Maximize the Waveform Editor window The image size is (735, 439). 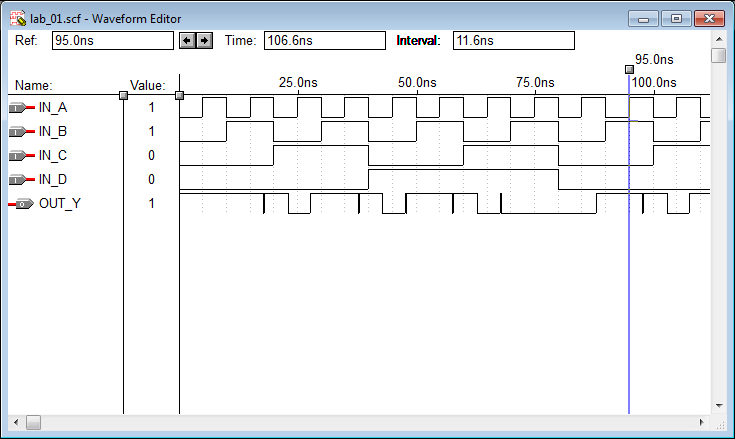(x=676, y=19)
